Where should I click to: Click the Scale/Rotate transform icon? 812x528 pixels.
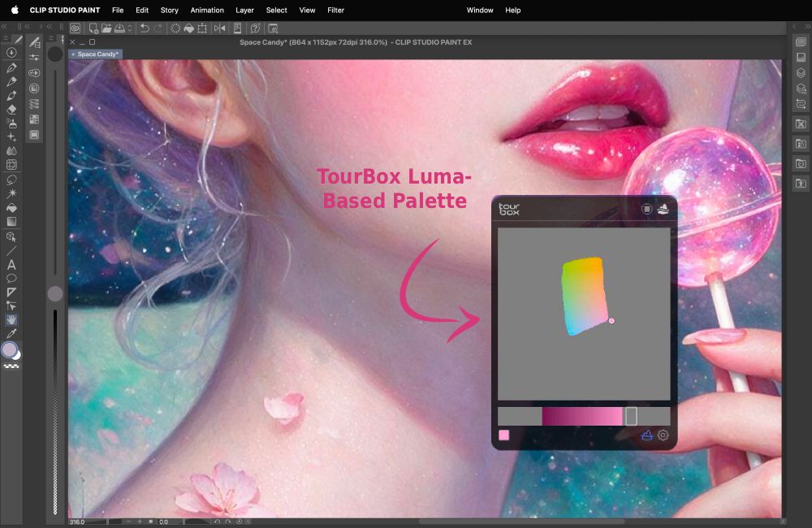click(x=202, y=28)
